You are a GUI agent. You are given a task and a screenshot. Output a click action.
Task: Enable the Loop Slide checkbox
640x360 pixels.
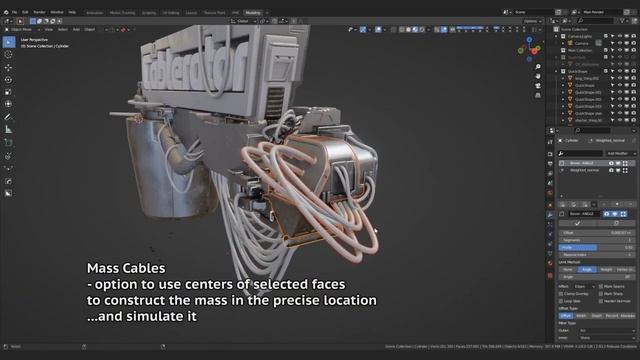coord(561,301)
